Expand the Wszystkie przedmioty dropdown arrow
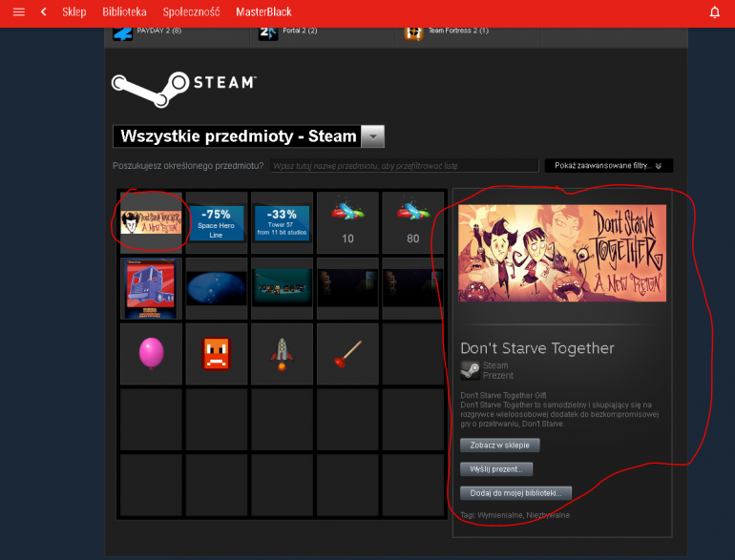 pos(373,136)
